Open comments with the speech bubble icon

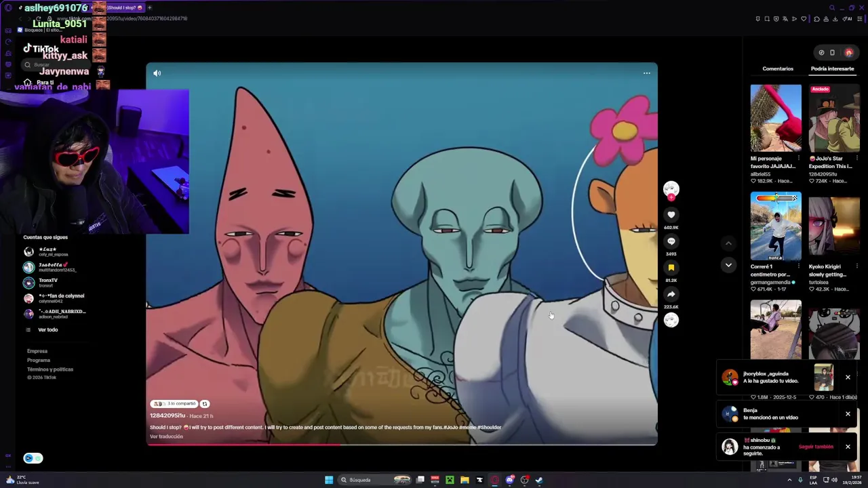point(671,241)
